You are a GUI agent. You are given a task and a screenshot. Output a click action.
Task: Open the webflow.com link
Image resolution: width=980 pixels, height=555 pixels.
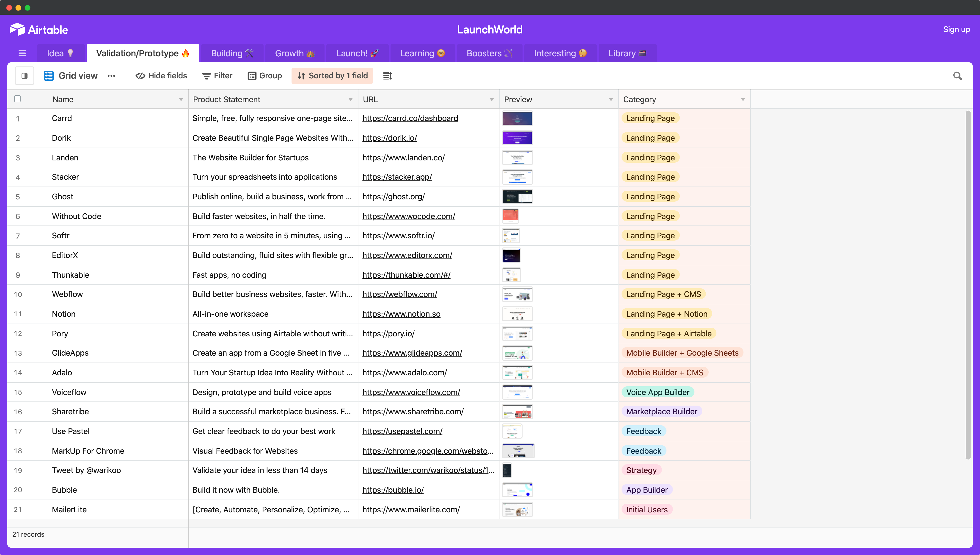400,294
